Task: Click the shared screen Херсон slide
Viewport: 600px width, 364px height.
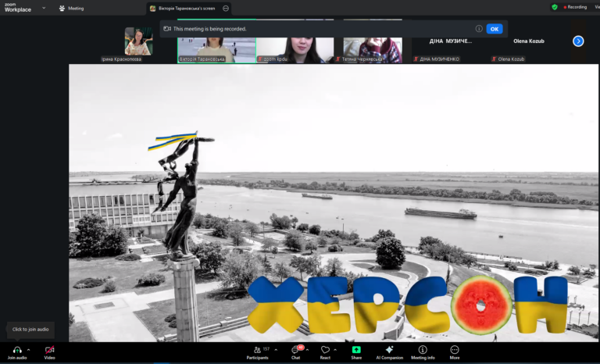Action: pyautogui.click(x=334, y=203)
